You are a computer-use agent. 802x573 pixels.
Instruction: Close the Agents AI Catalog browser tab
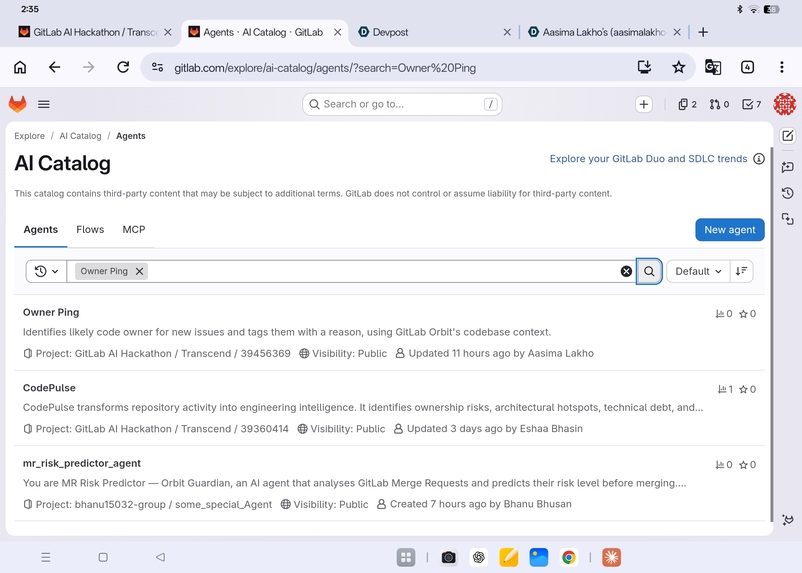pos(338,32)
